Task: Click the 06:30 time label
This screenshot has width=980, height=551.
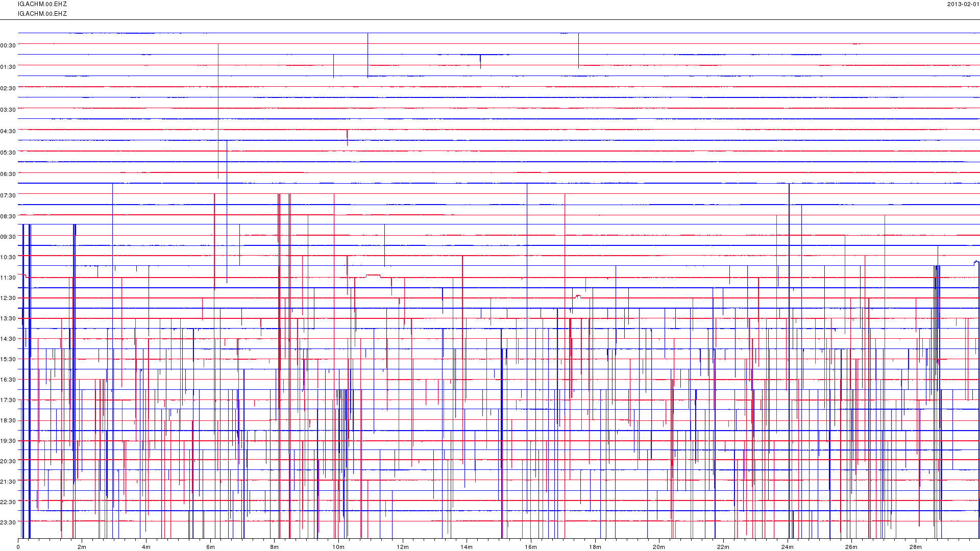Action: (8, 174)
